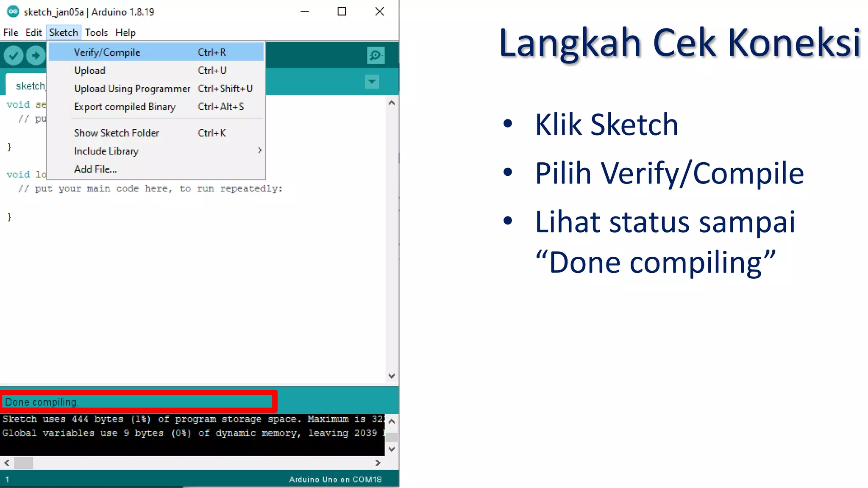Click the Verify checkmark toolbar button
Image resolution: width=868 pixels, height=488 pixels.
click(x=14, y=55)
